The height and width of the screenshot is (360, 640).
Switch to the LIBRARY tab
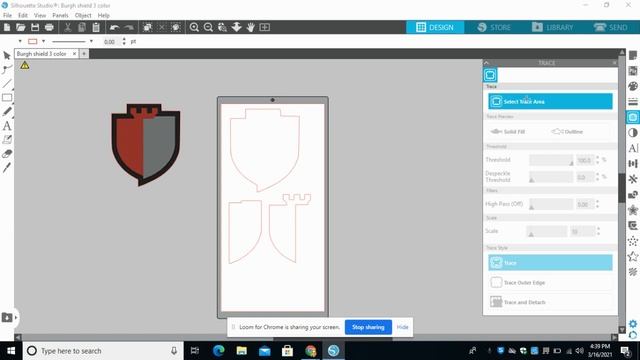(553, 27)
